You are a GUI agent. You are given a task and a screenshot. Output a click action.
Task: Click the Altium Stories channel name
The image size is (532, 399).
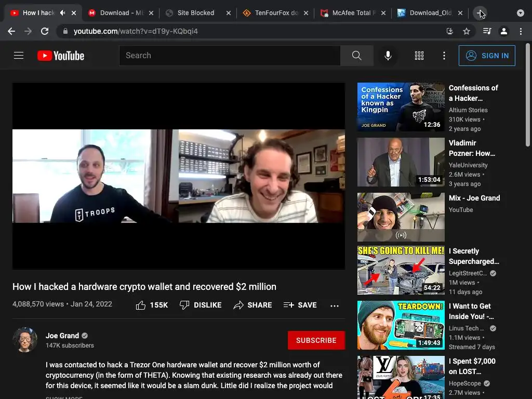coord(468,110)
